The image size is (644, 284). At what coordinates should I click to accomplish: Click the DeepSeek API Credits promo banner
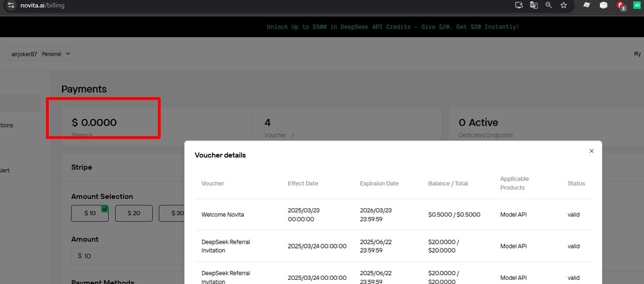pos(393,27)
